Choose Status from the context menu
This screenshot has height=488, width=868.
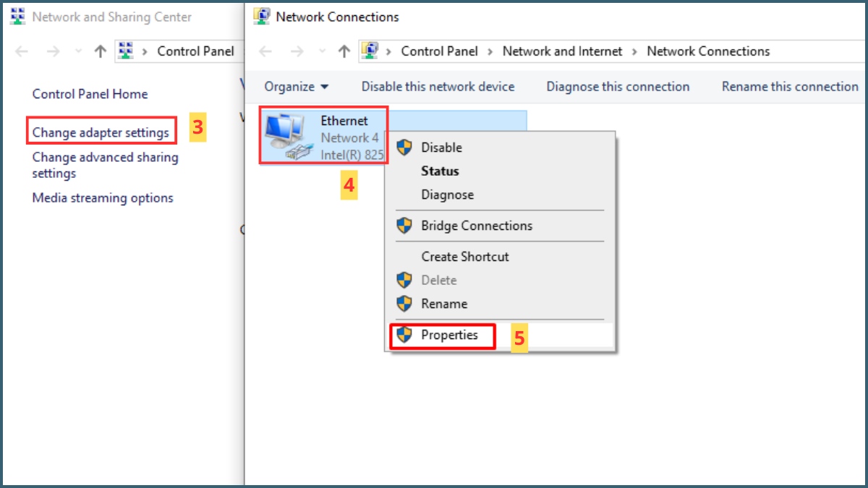pyautogui.click(x=440, y=171)
